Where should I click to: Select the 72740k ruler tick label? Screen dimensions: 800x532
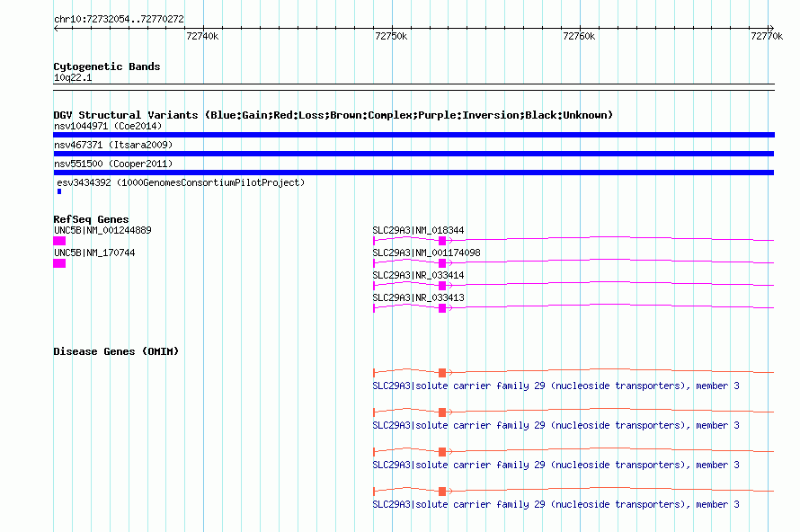click(x=202, y=36)
